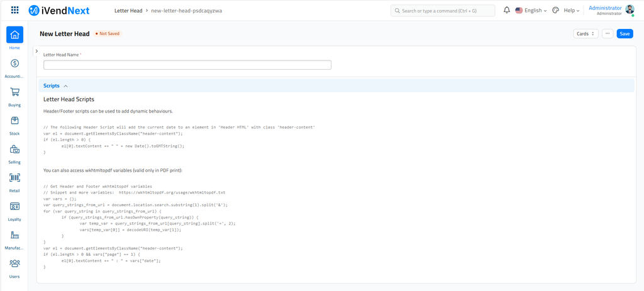Click the notifications bell icon
The image size is (644, 291).
[x=506, y=11]
